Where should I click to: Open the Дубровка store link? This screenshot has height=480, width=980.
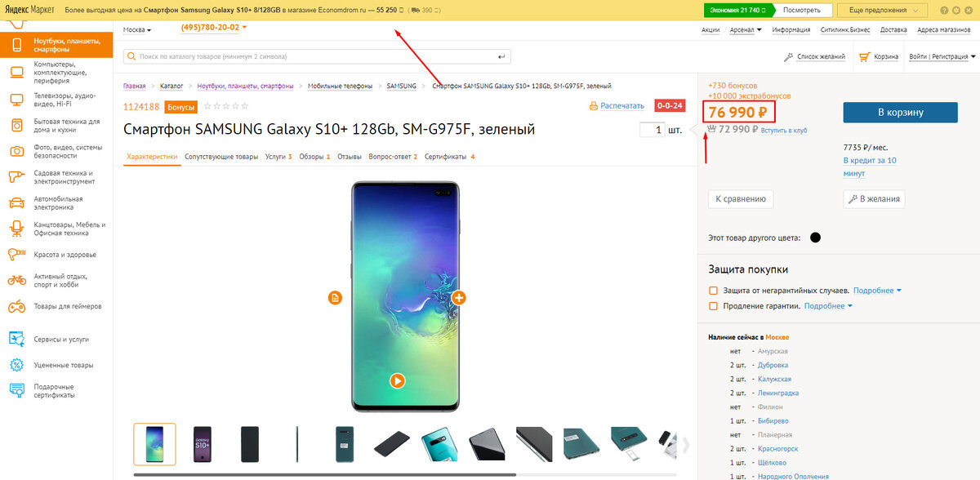pos(773,365)
